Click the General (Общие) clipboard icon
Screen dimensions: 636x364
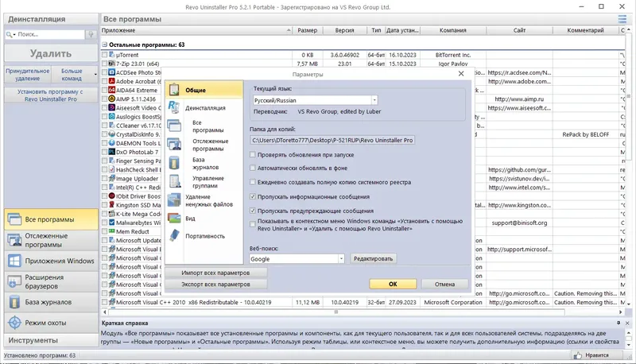[x=174, y=90]
